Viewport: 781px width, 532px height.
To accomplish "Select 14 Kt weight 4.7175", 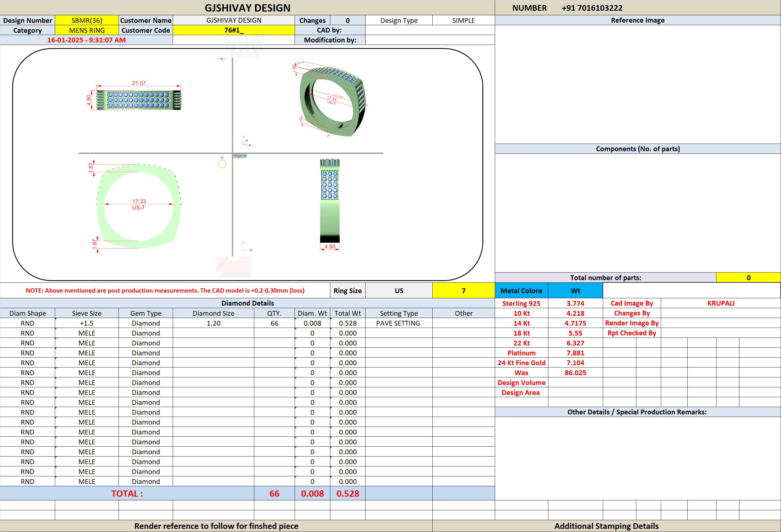I will pyautogui.click(x=575, y=323).
